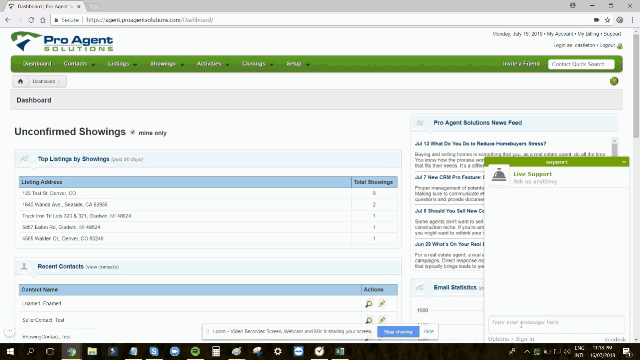The image size is (640, 360).
Task: Click Dashboard breadcrumb item
Action: pyautogui.click(x=44, y=81)
